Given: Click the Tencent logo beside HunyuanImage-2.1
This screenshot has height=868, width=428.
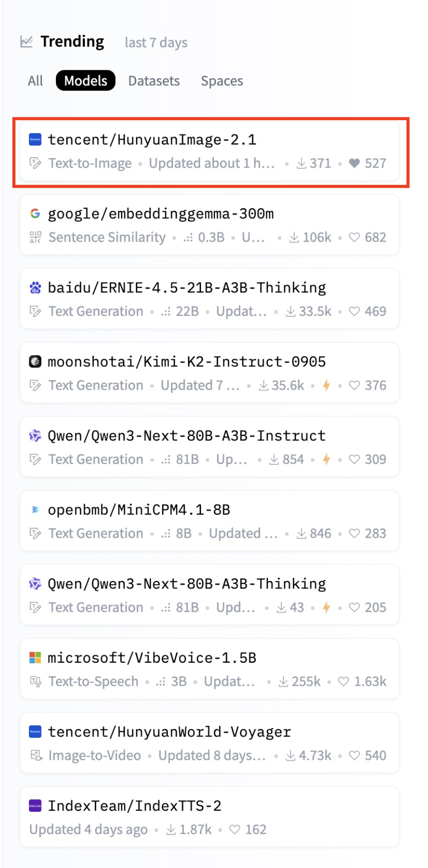Looking at the screenshot, I should click(x=35, y=140).
